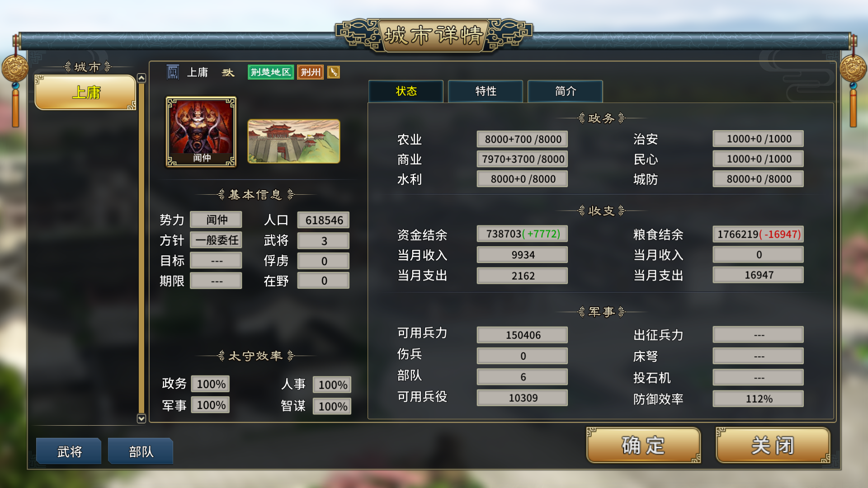Switch to the 简介 tab
Viewport: 868px width, 488px height.
[x=565, y=91]
